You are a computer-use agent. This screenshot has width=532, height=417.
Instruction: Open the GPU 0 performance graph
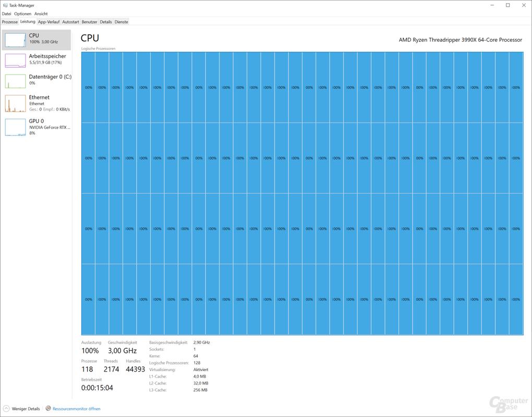[x=15, y=127]
